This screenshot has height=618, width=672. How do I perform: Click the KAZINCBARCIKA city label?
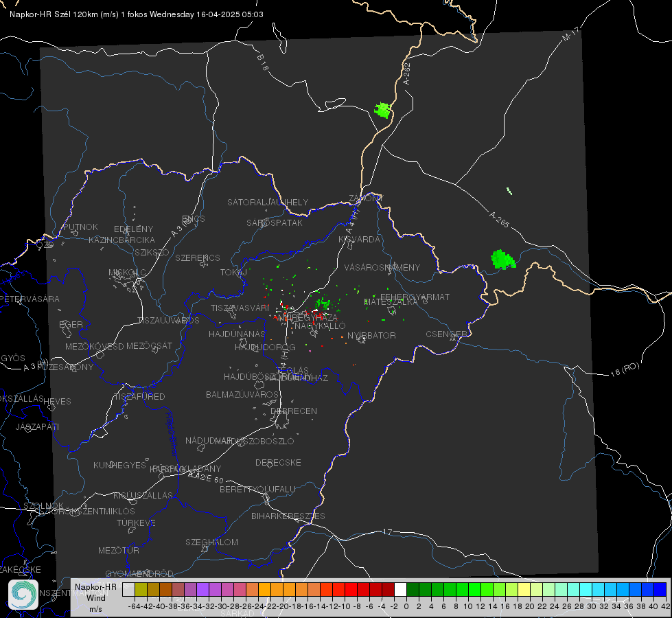[121, 240]
